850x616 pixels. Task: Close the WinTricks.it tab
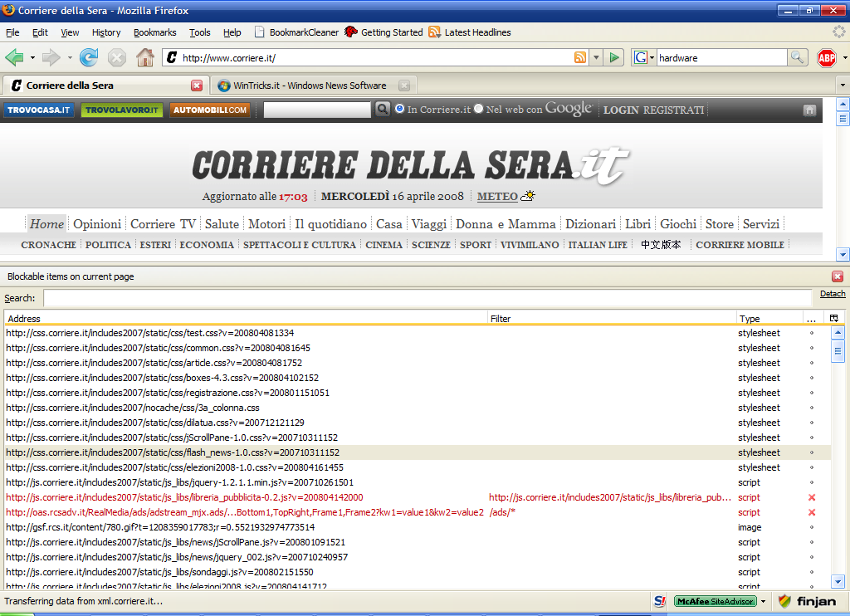coord(404,86)
